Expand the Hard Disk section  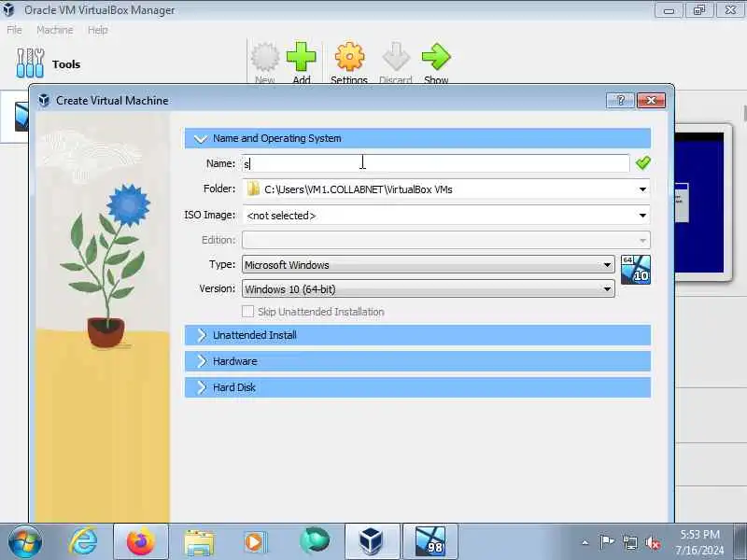[417, 387]
